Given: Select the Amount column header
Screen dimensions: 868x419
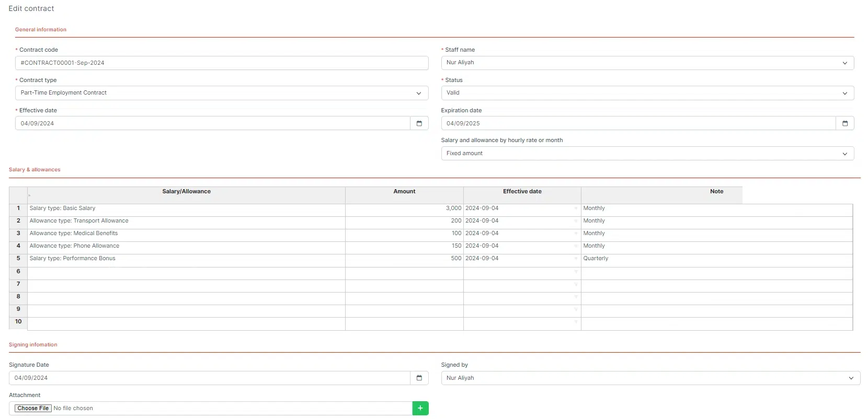Looking at the screenshot, I should point(405,195).
